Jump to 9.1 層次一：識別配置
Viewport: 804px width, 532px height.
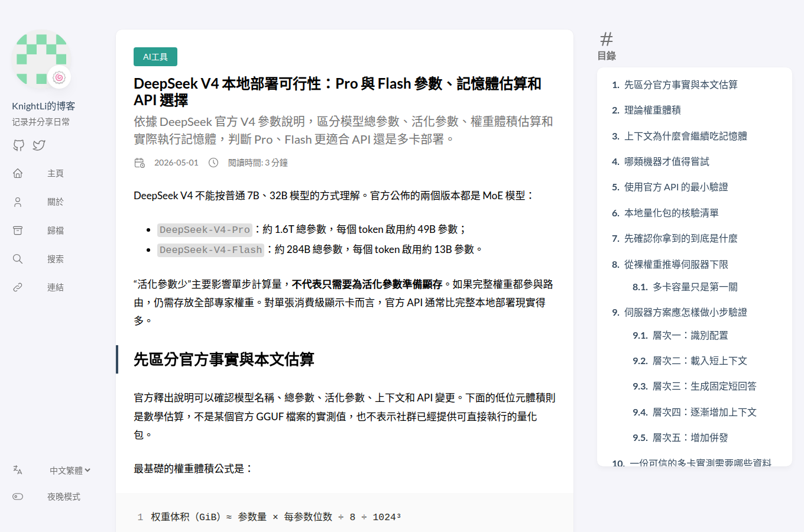(x=690, y=335)
